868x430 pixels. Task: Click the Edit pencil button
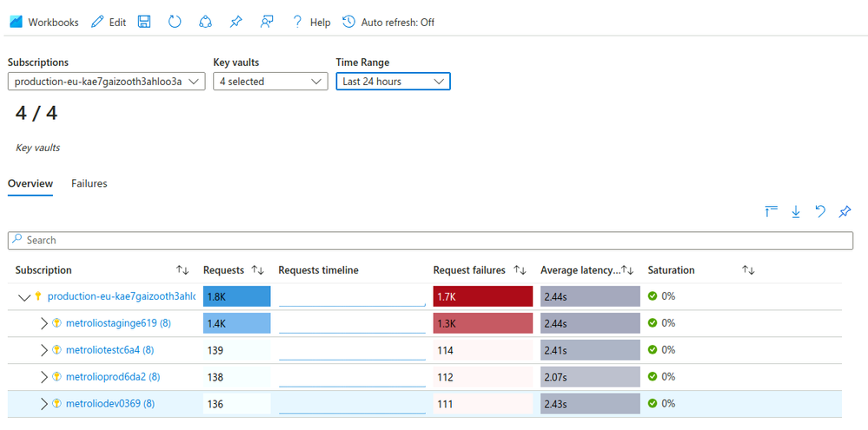click(109, 22)
